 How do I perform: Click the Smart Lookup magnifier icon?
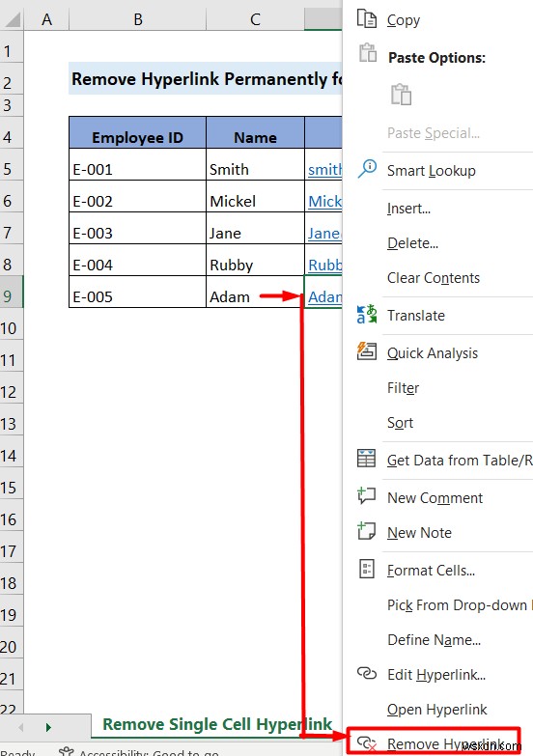367,169
